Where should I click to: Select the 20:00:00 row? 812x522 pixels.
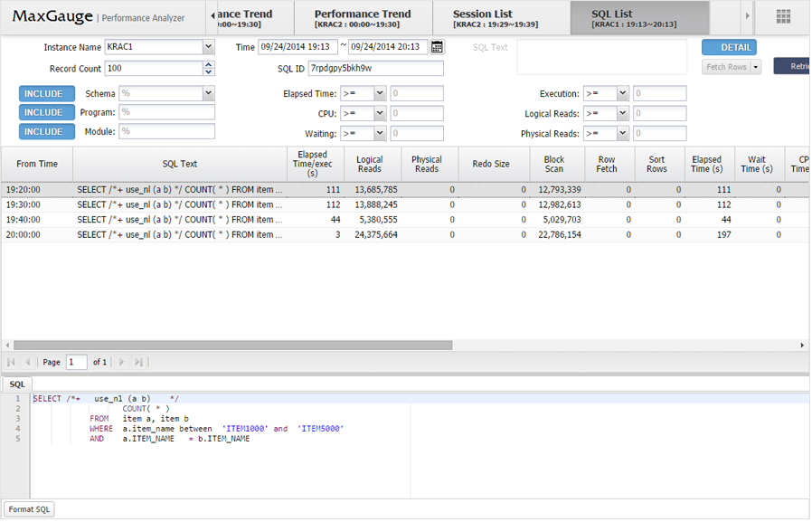(x=405, y=235)
